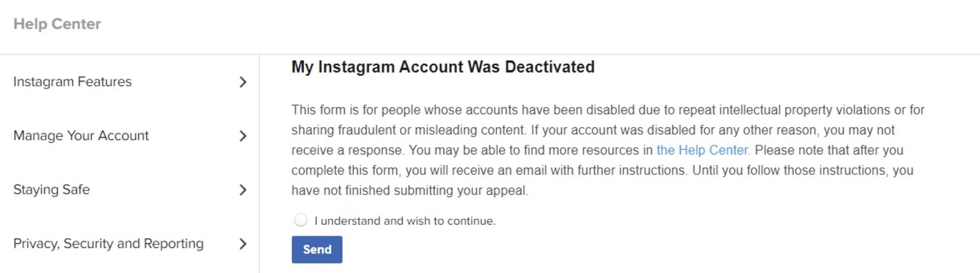Expand Staying Safe chevron arrow
980x273 pixels.
pyautogui.click(x=243, y=190)
